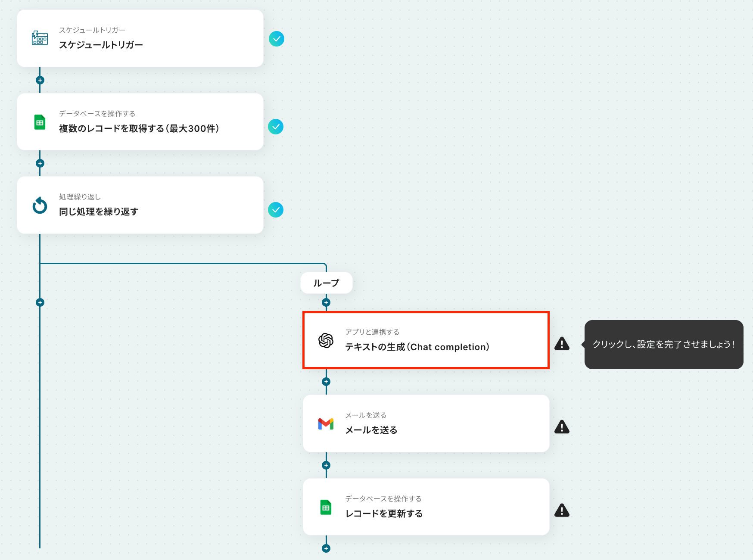
Task: Open the 同じ処理を繰り返す step card
Action: click(140, 205)
